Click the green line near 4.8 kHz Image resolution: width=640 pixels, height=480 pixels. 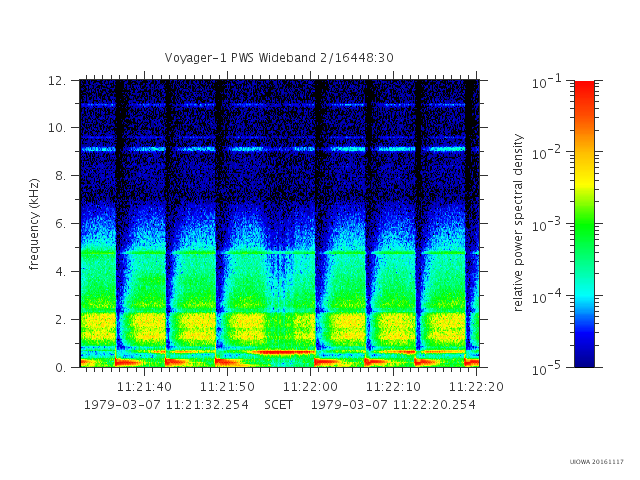(279, 253)
